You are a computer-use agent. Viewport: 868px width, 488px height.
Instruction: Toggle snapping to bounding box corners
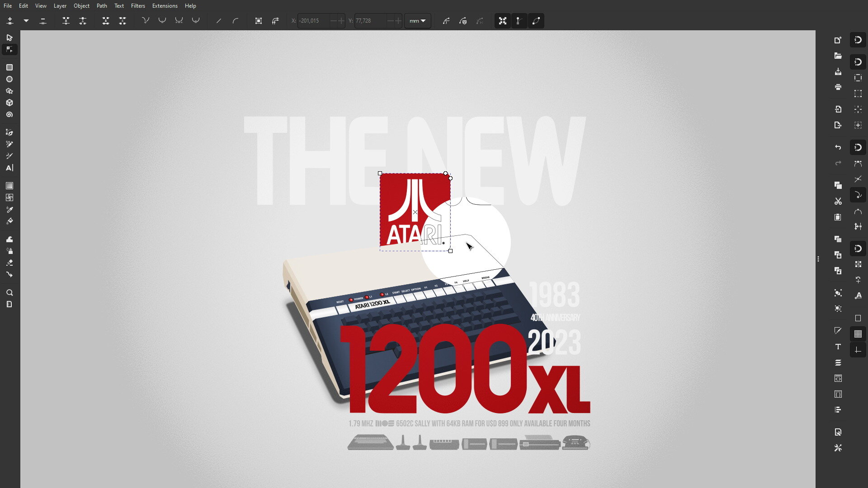[858, 94]
